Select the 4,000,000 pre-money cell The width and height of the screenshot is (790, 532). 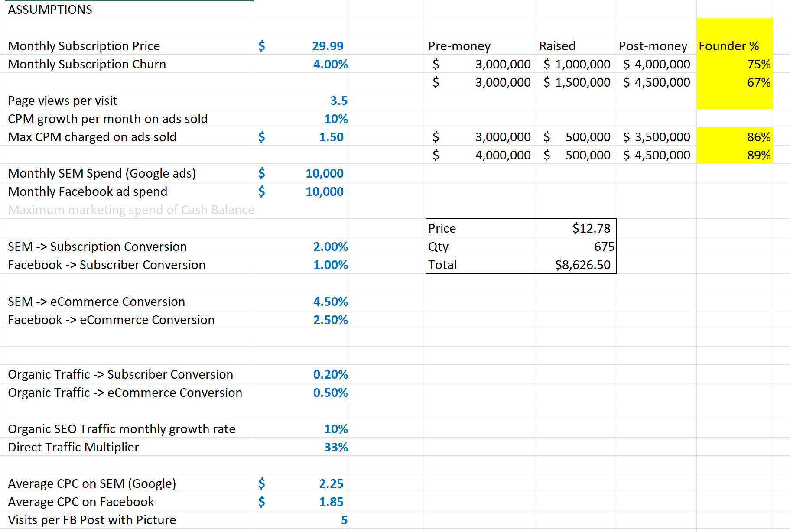click(481, 155)
